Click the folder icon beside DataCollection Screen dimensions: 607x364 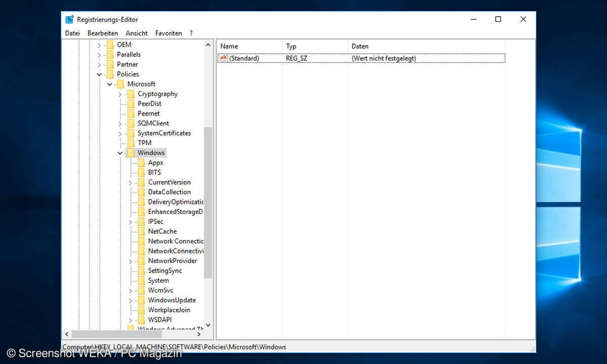141,192
